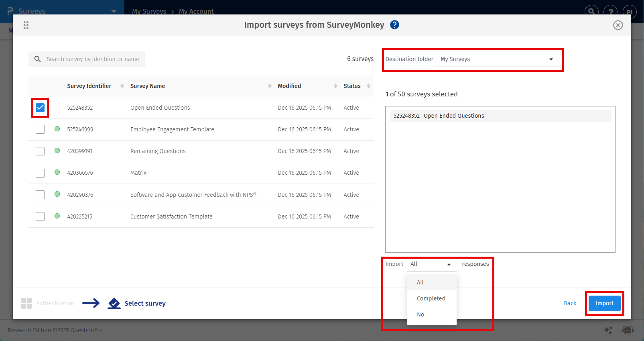Viewport: 644px width, 341px height.
Task: Select the Matrix survey checkbox
Action: [x=40, y=173]
